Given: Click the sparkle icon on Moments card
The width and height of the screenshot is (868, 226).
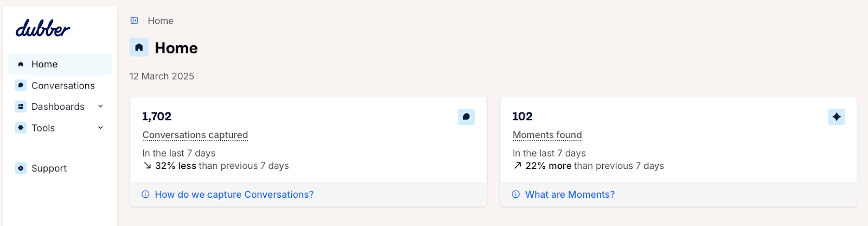Looking at the screenshot, I should point(837,117).
